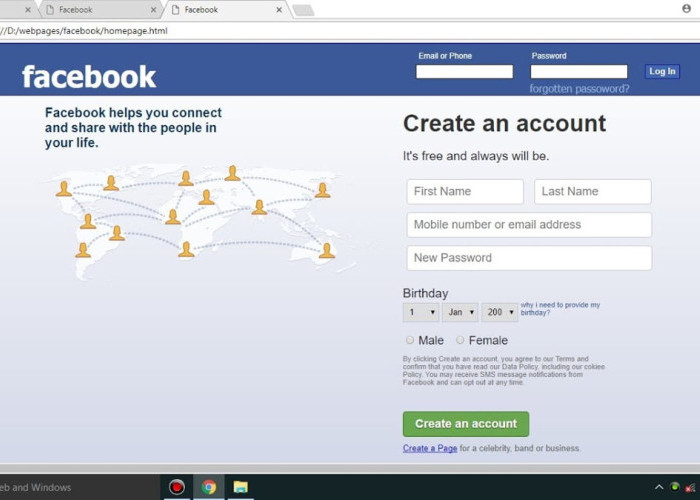Click the red record icon in taskbar
The width and height of the screenshot is (700, 500).
pyautogui.click(x=177, y=487)
